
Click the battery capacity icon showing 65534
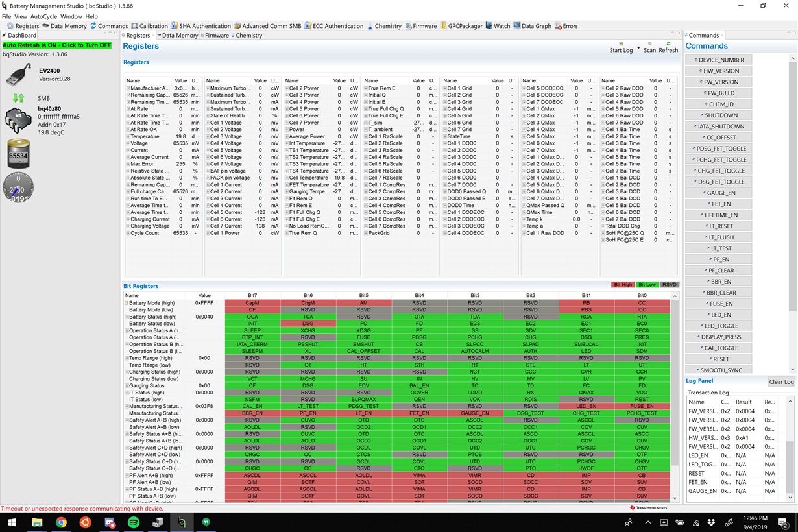(18, 153)
